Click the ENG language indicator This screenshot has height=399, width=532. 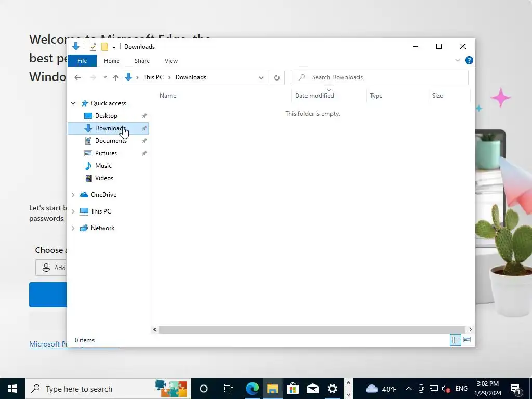click(x=461, y=389)
